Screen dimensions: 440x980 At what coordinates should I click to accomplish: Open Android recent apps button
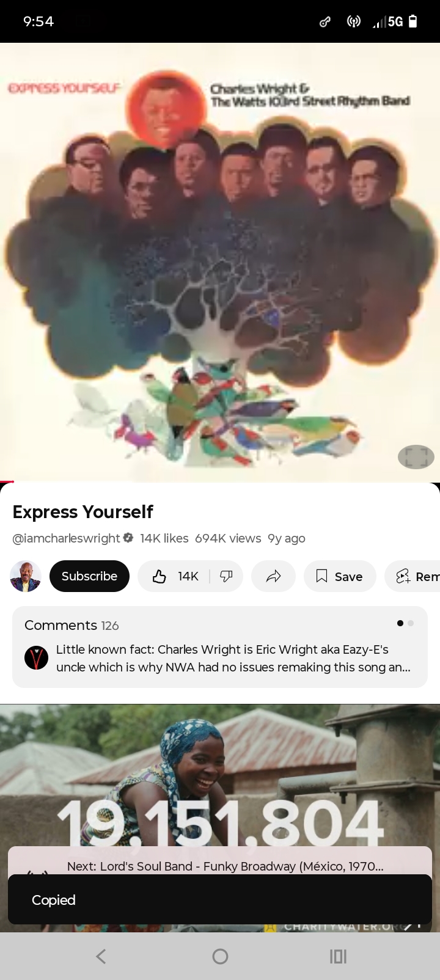pos(338,956)
